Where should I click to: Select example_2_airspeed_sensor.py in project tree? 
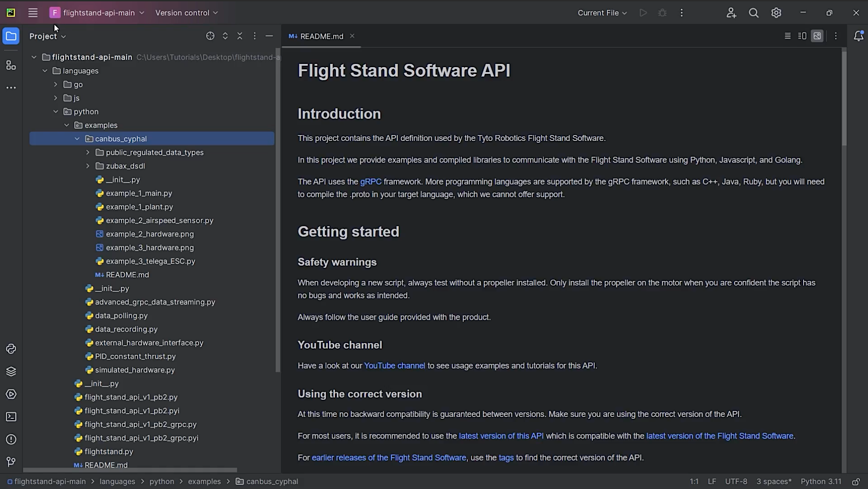pos(159,220)
